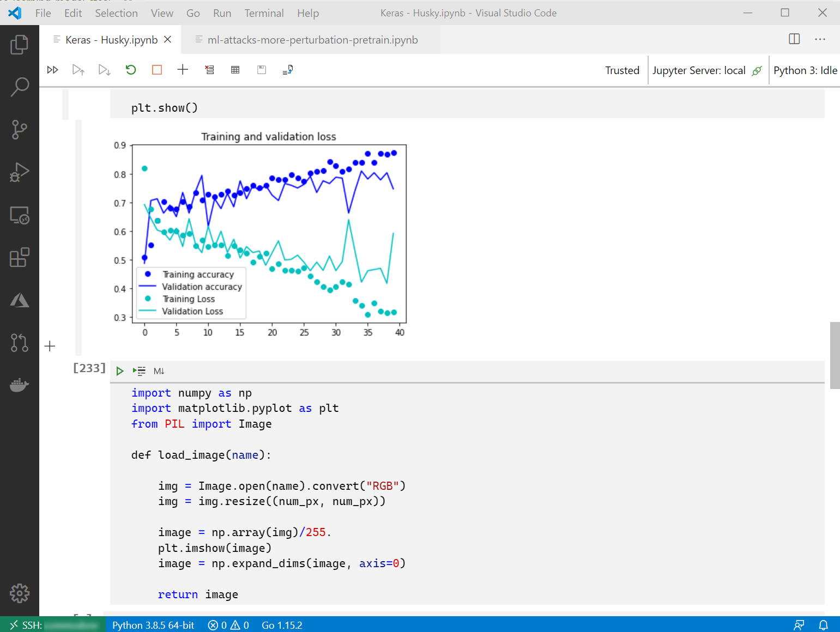Open the editor more actions menu
The image size is (840, 632).
point(820,39)
